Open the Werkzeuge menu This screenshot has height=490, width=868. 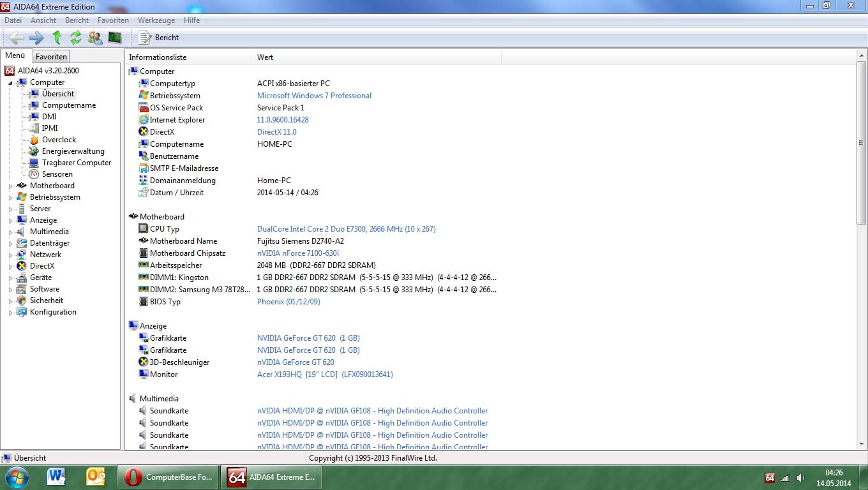coord(156,20)
